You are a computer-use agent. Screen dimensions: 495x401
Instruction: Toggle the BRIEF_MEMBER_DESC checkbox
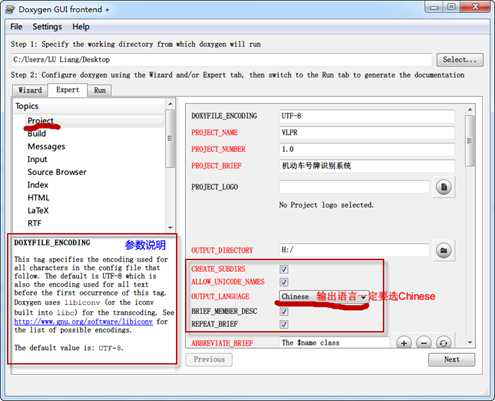pos(284,311)
